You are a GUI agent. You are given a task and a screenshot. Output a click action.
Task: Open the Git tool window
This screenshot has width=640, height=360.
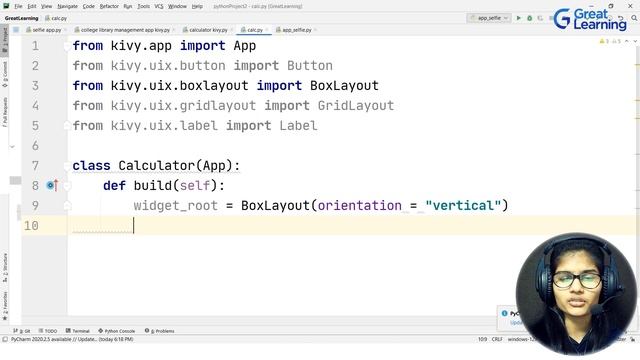coord(22,331)
